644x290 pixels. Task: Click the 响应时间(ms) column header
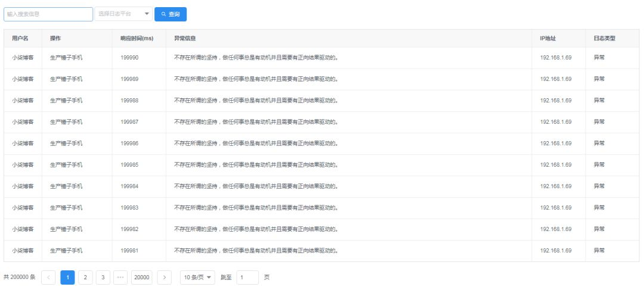(137, 38)
